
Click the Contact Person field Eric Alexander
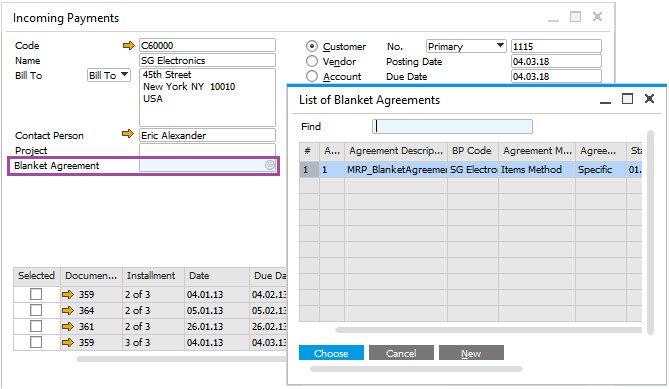pos(207,135)
